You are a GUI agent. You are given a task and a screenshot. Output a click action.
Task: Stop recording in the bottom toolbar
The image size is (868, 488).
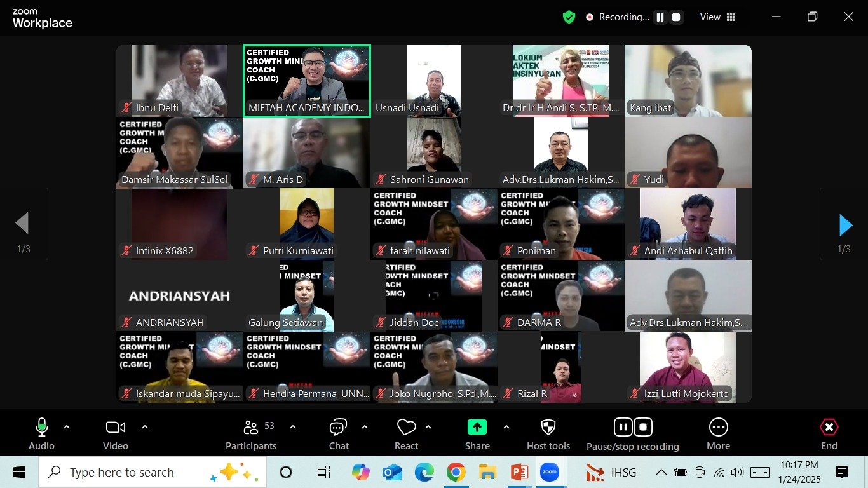coord(642,427)
